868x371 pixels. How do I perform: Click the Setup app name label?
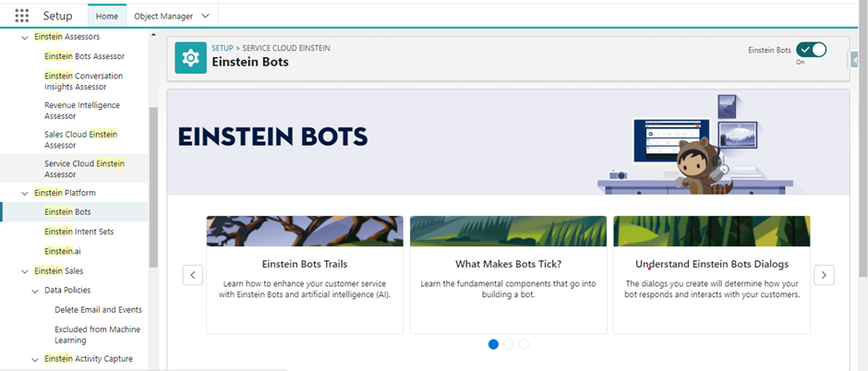click(57, 16)
